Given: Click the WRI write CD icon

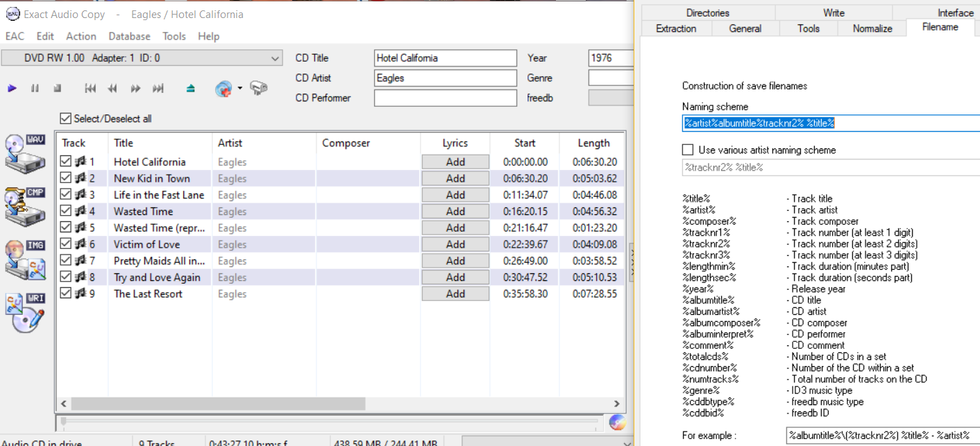Looking at the screenshot, I should [25, 312].
